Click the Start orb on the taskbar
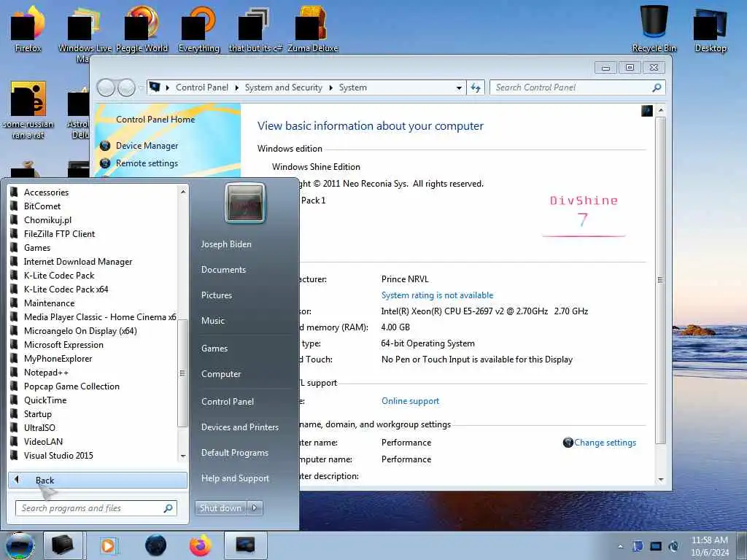This screenshot has height=560, width=747. point(18,545)
